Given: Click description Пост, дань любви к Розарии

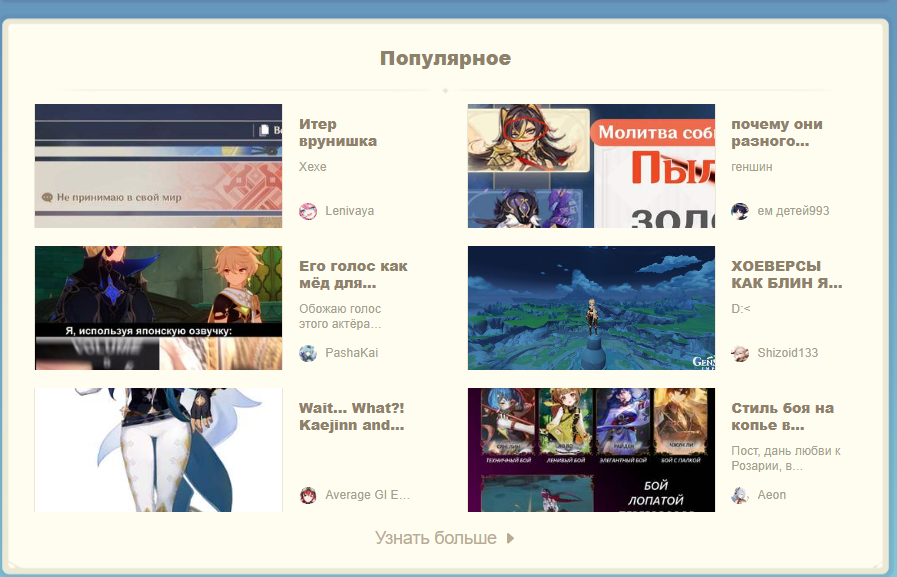Looking at the screenshot, I should [x=785, y=458].
